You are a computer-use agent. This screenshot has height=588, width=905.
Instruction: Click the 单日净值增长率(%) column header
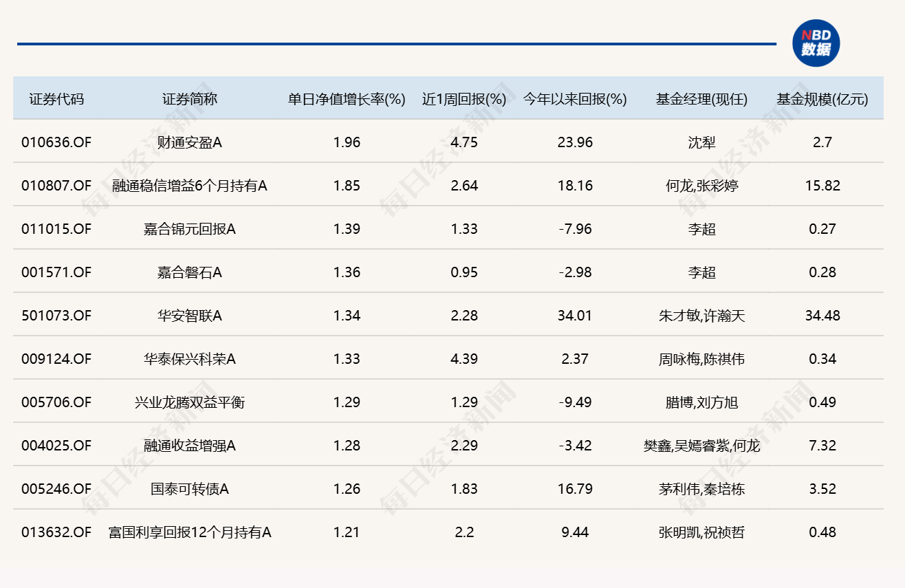(347, 99)
